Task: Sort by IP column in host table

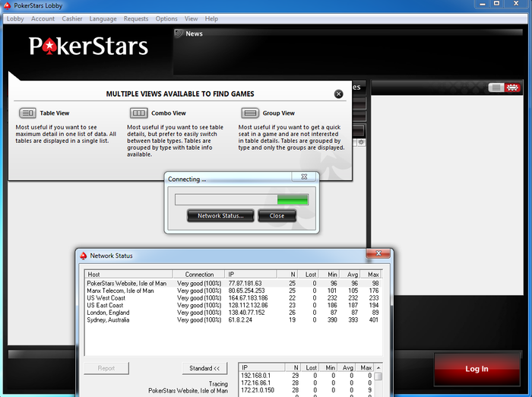Action: point(251,274)
